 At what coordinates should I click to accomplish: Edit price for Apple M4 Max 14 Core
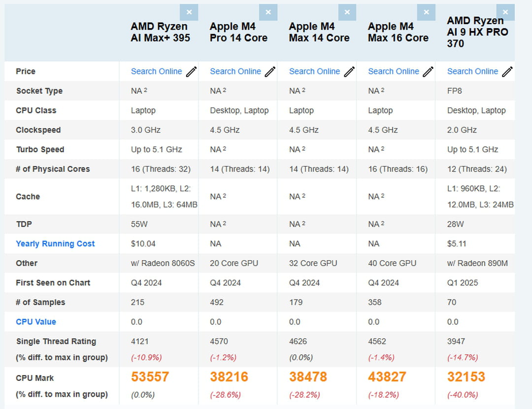349,72
